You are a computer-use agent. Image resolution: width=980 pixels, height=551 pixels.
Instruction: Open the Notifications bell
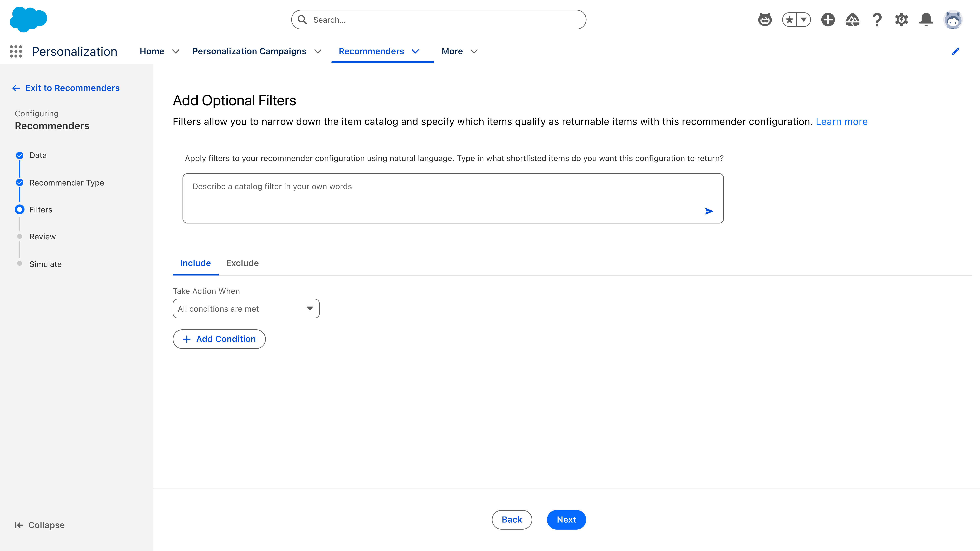click(x=926, y=20)
